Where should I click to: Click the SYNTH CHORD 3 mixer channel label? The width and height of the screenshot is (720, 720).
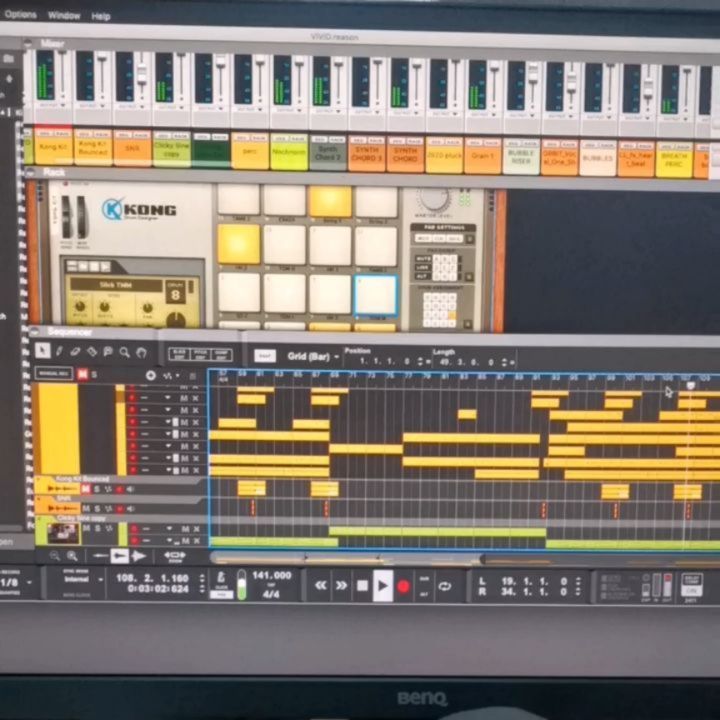(366, 157)
